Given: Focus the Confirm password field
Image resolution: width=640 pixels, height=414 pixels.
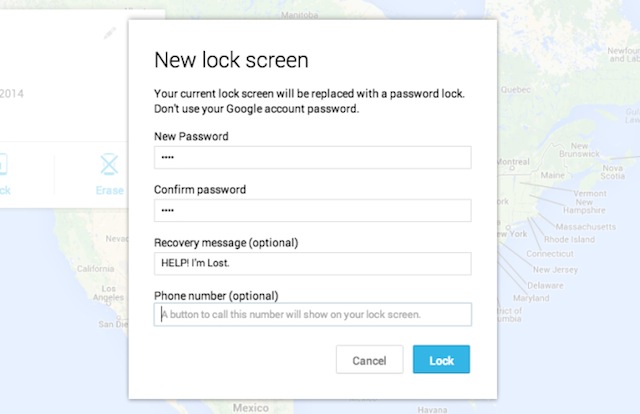Looking at the screenshot, I should coord(313,210).
